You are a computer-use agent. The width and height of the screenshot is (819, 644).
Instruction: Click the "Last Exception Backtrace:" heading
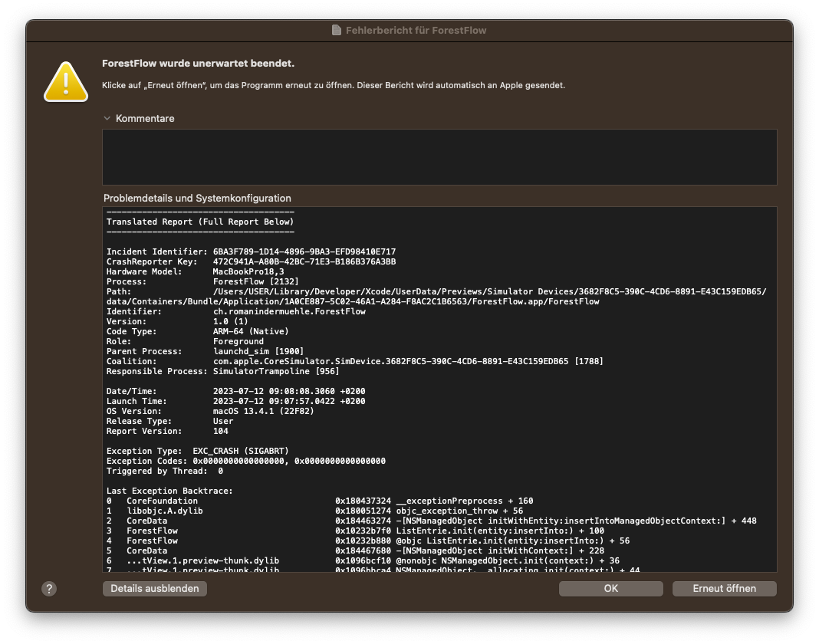(169, 491)
